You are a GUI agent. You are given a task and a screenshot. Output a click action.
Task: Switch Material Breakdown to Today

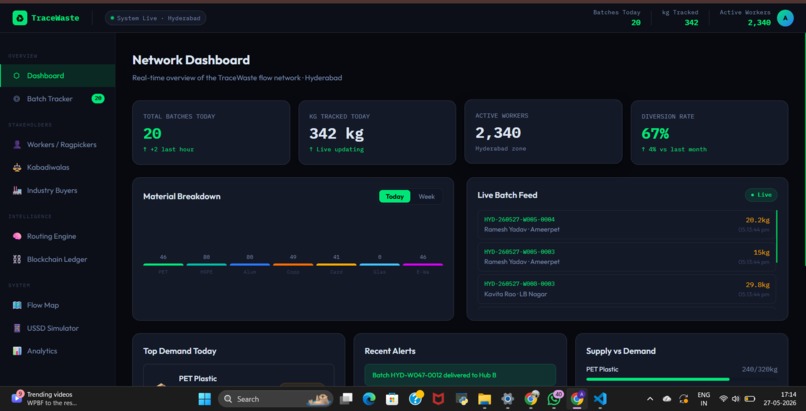coord(395,196)
